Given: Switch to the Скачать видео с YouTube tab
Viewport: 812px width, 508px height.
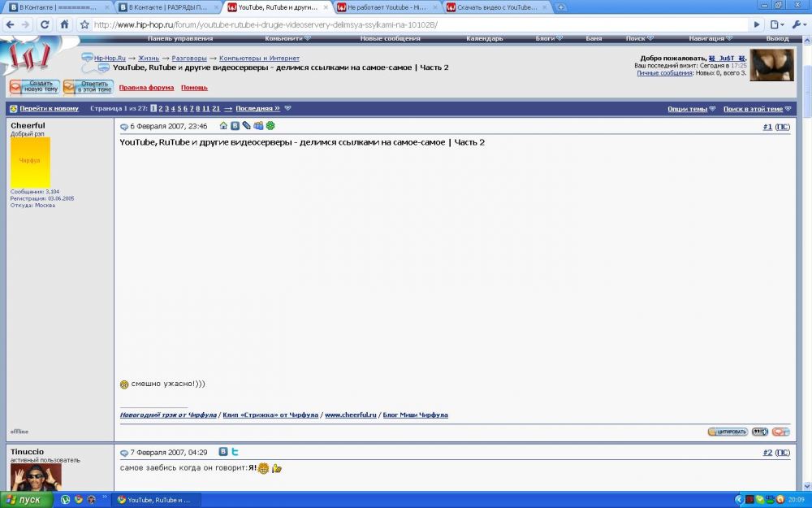Looking at the screenshot, I should 497,7.
